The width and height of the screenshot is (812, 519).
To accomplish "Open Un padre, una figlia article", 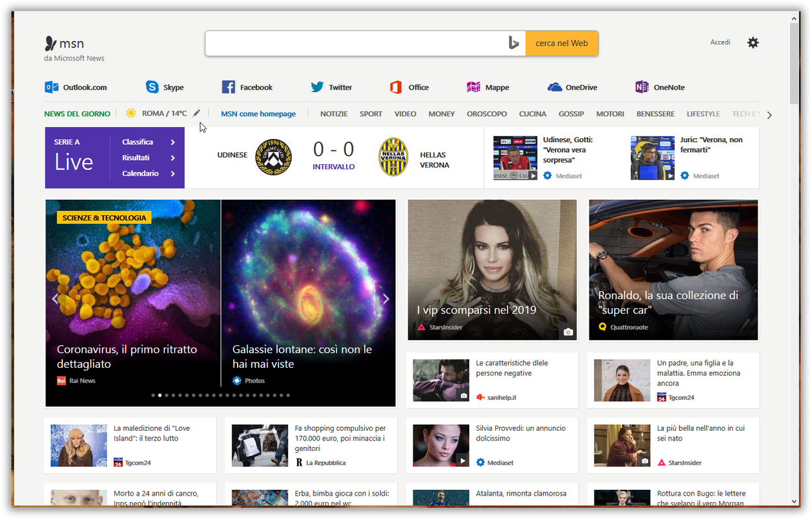I will click(x=673, y=380).
